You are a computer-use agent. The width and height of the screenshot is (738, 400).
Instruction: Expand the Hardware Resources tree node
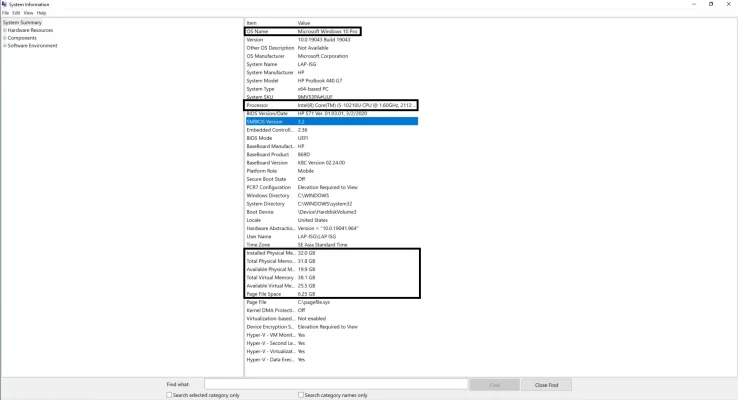click(x=5, y=30)
